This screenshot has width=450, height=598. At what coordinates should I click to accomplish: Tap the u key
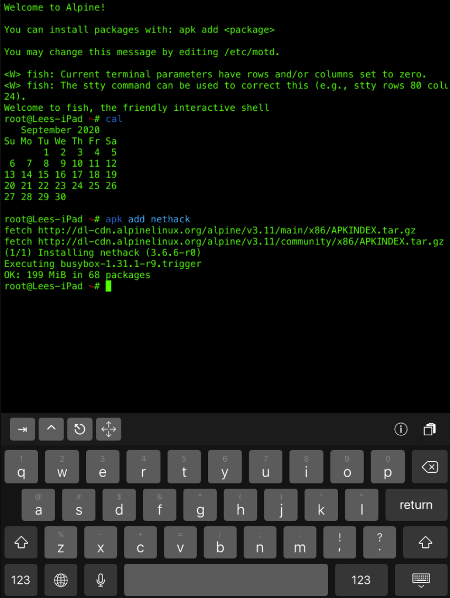point(265,467)
